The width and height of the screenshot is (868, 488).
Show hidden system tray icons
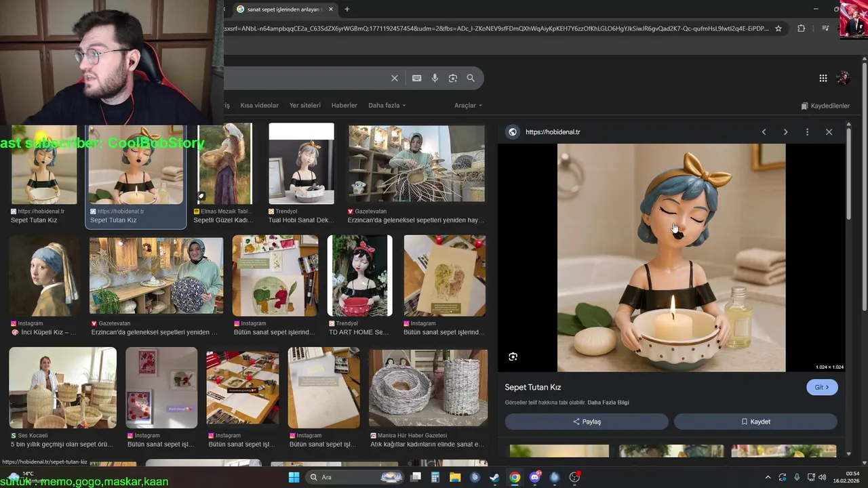coord(768,477)
